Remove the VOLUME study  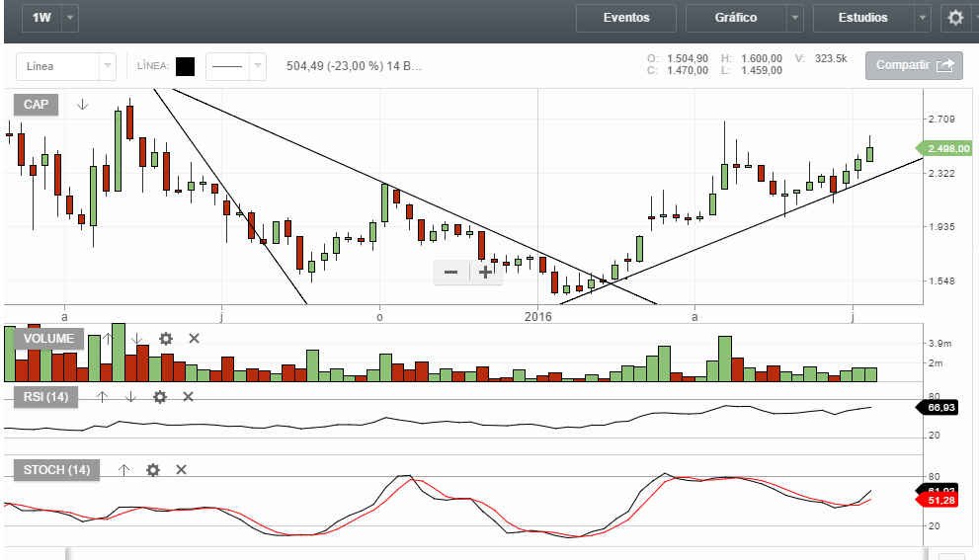[x=195, y=339]
